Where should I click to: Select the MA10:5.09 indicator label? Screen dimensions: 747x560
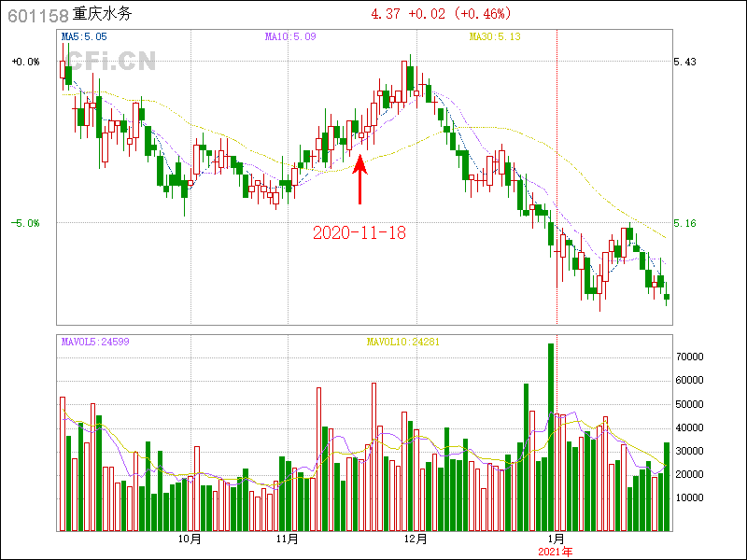click(290, 37)
